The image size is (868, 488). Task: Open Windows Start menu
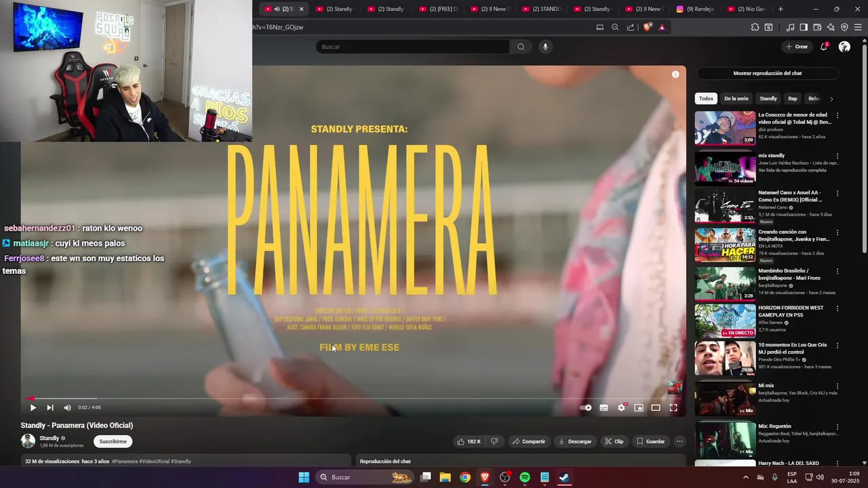tap(304, 477)
